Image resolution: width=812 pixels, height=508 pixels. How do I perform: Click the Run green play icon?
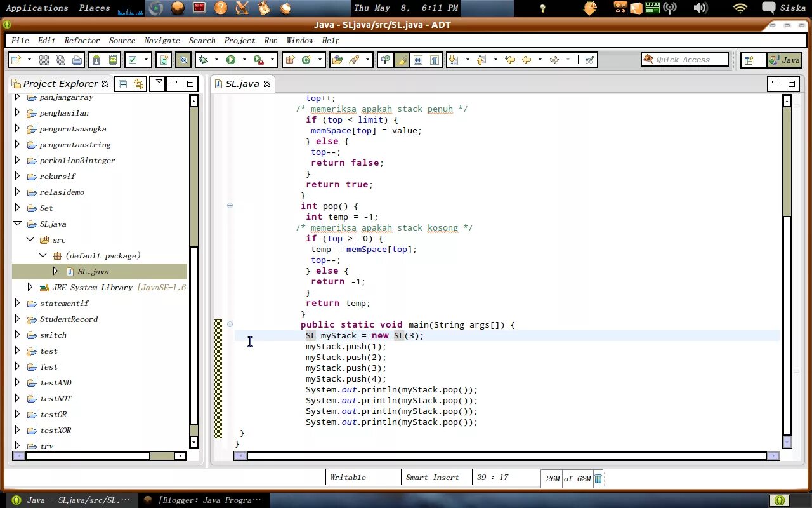[231, 60]
